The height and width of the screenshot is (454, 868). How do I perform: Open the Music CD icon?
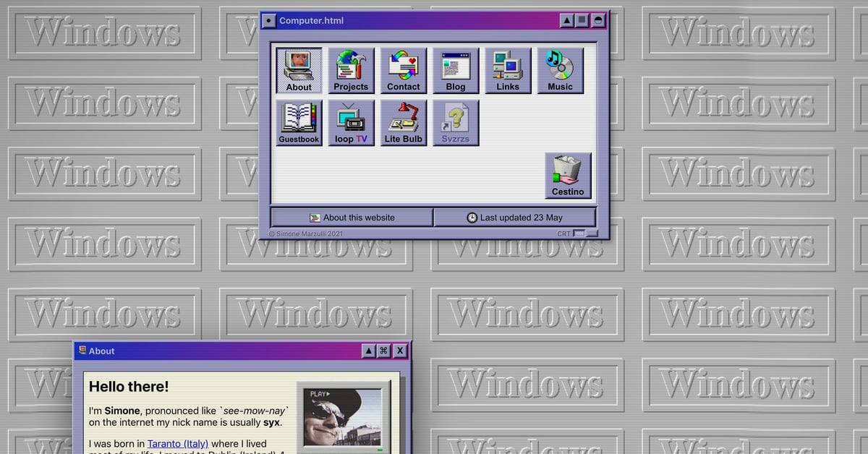560,71
